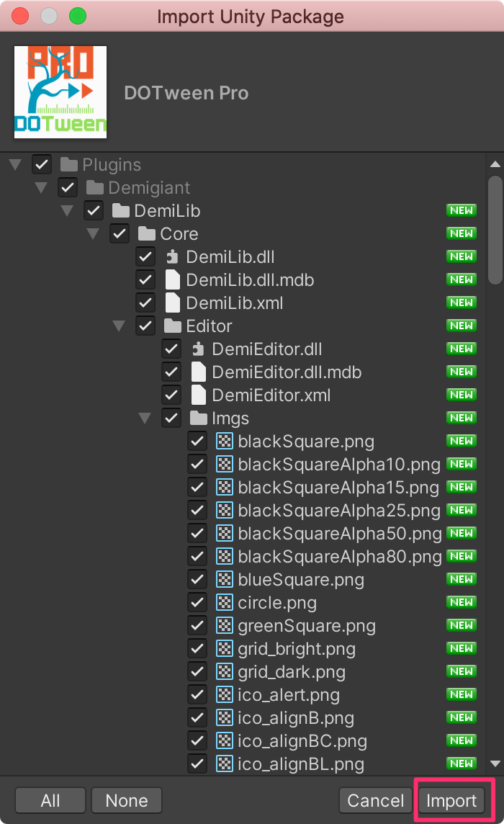Viewport: 504px width, 824px height.
Task: Click the None button
Action: 127,800
